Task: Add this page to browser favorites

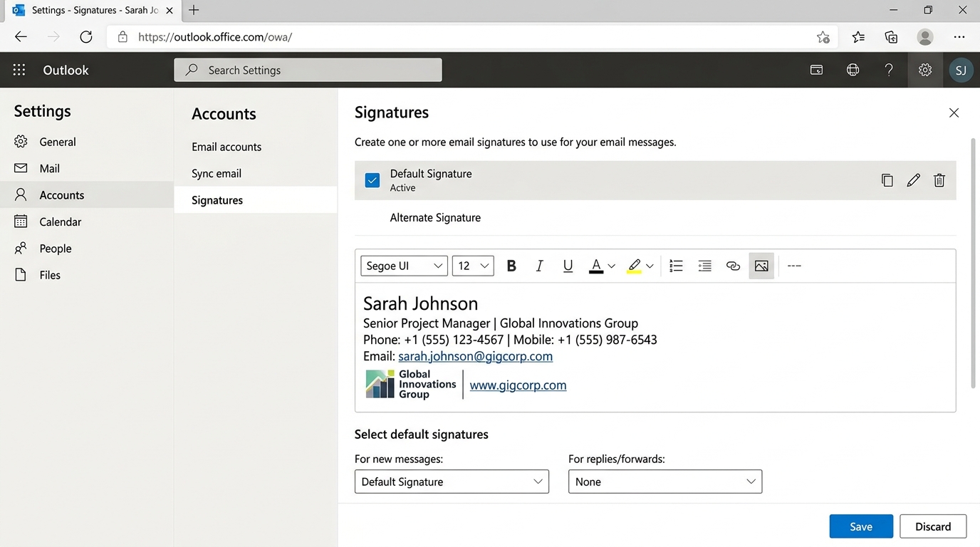Action: [x=823, y=37]
